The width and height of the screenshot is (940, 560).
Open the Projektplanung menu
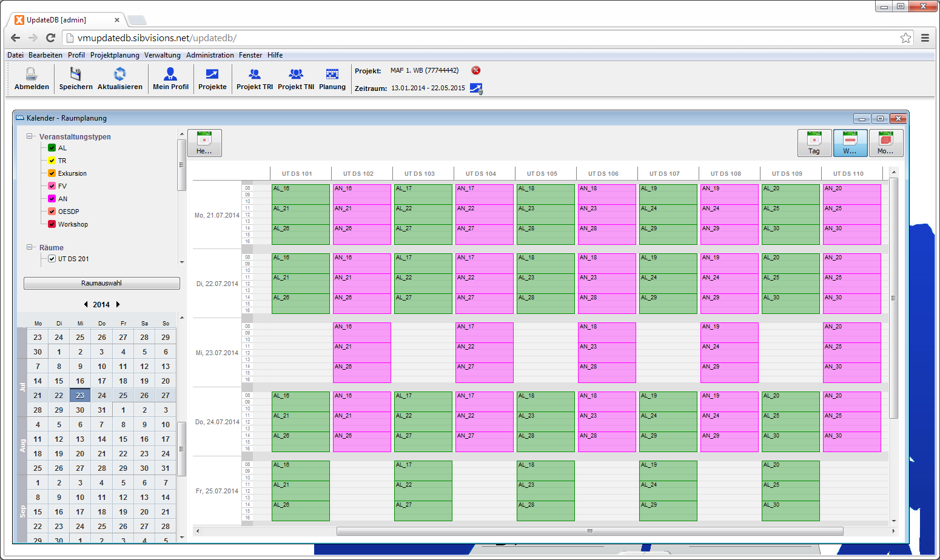coord(114,55)
